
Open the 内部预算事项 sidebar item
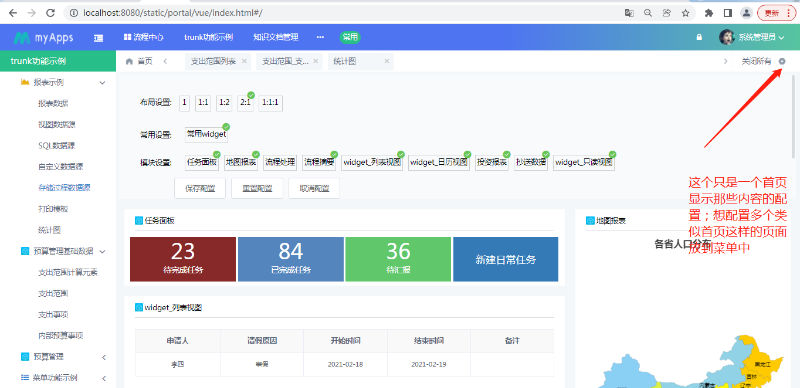click(60, 335)
